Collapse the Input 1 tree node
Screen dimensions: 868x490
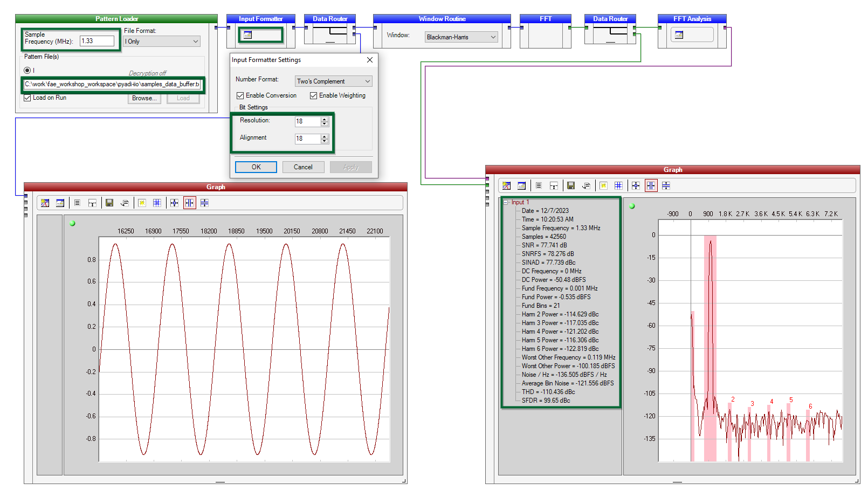tap(506, 202)
